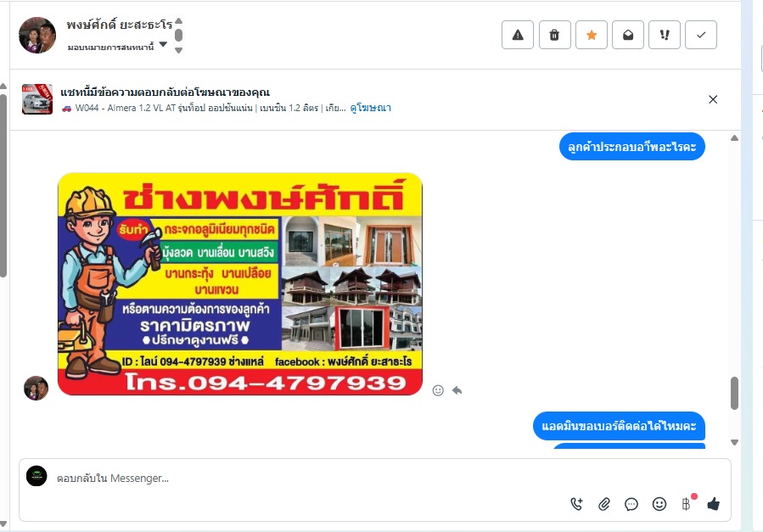
Task: Toggle the orange star favorite
Action: [592, 35]
